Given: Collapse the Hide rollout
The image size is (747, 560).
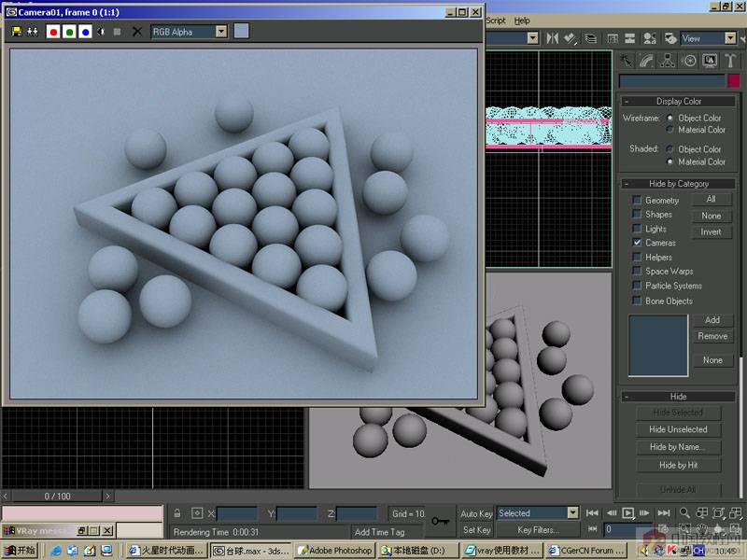Looking at the screenshot, I should click(679, 397).
